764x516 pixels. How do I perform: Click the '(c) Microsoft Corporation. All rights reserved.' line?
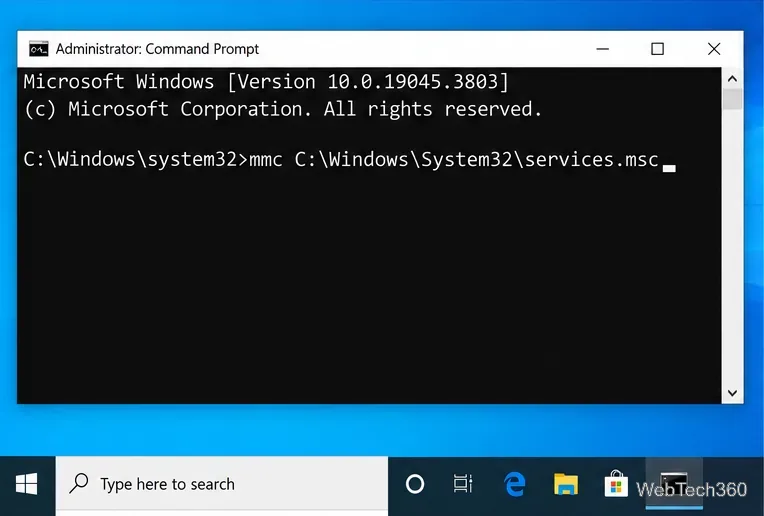[x=283, y=109]
